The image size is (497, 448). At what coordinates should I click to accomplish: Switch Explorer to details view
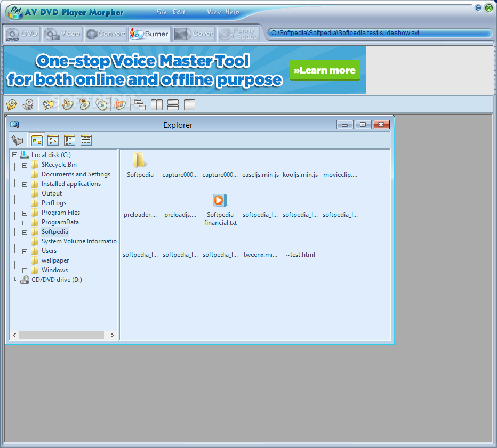pos(86,140)
